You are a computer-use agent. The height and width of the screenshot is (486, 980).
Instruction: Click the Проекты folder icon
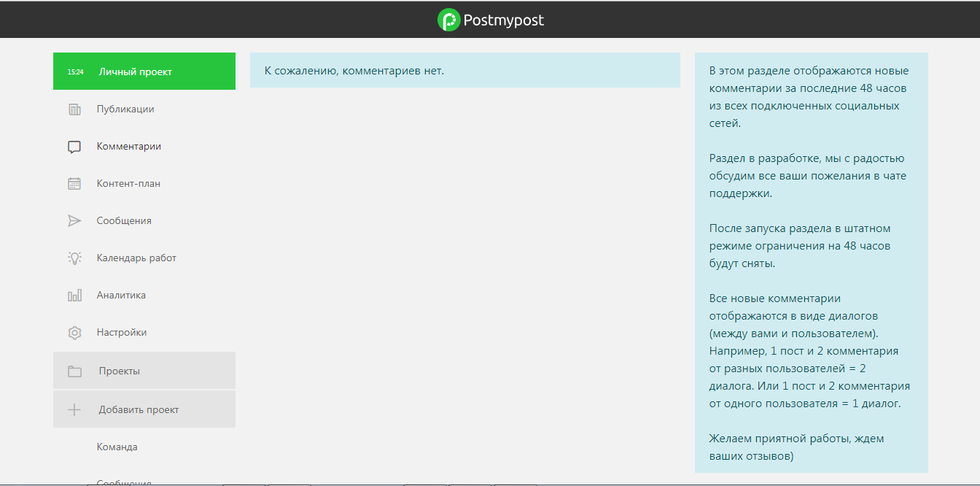click(74, 370)
